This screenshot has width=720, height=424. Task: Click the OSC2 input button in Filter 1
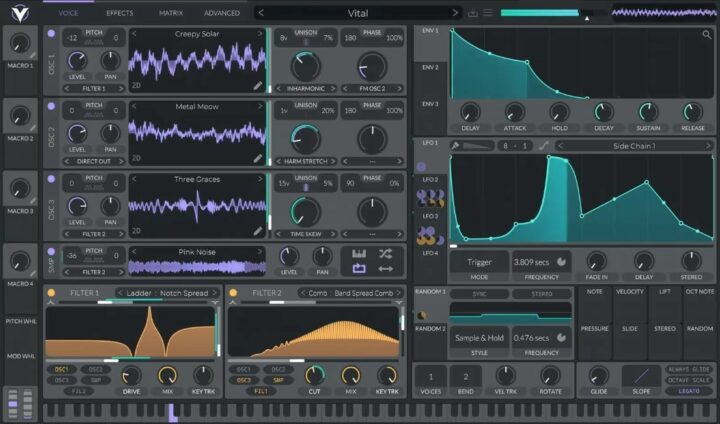[x=95, y=369]
